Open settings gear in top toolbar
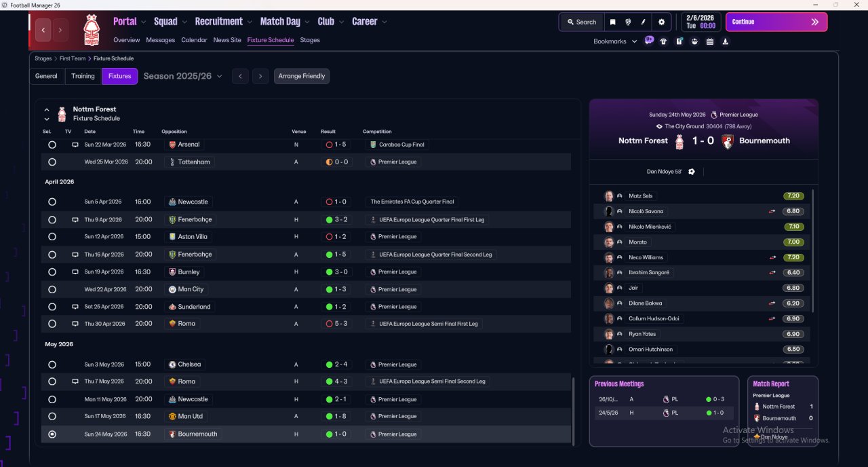The image size is (868, 467). [x=662, y=22]
